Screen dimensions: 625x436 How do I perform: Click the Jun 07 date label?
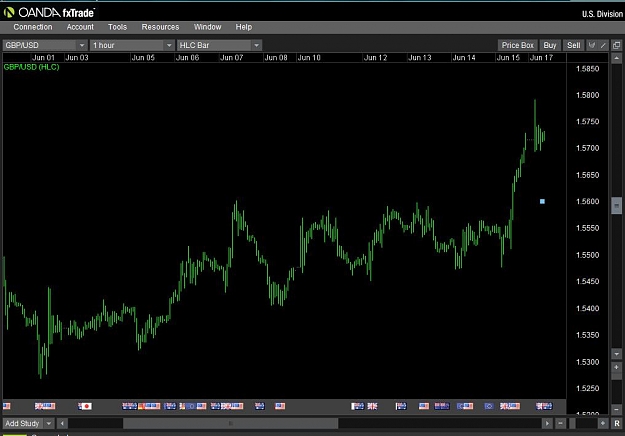pos(231,58)
